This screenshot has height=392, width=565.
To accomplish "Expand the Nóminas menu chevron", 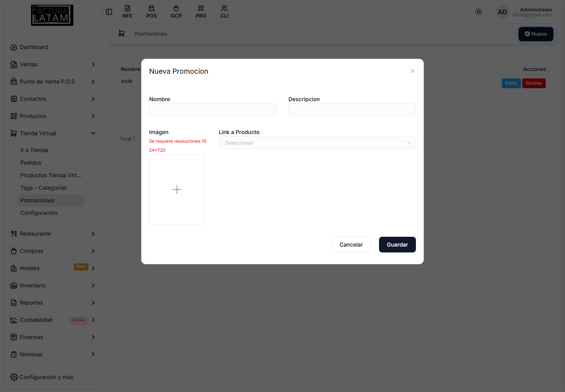I will click(93, 354).
